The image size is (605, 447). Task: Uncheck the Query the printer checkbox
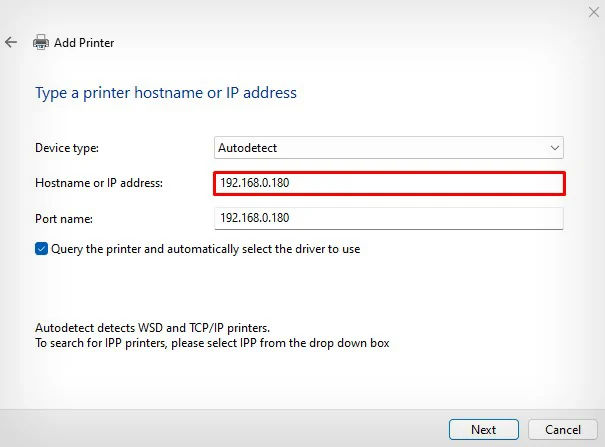(42, 249)
